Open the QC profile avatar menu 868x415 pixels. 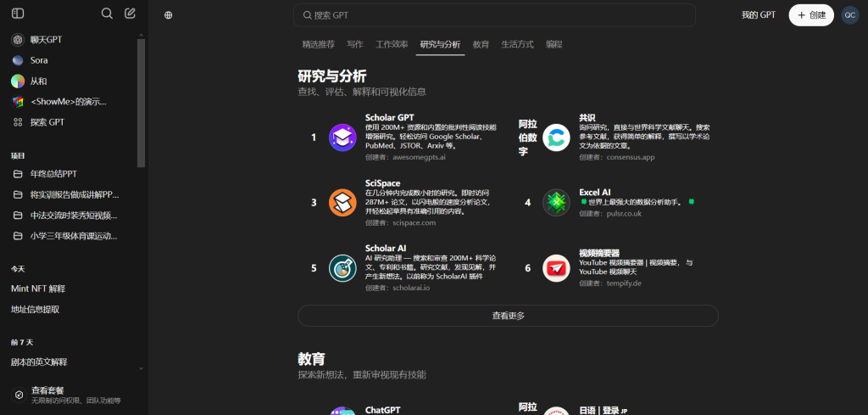point(849,15)
